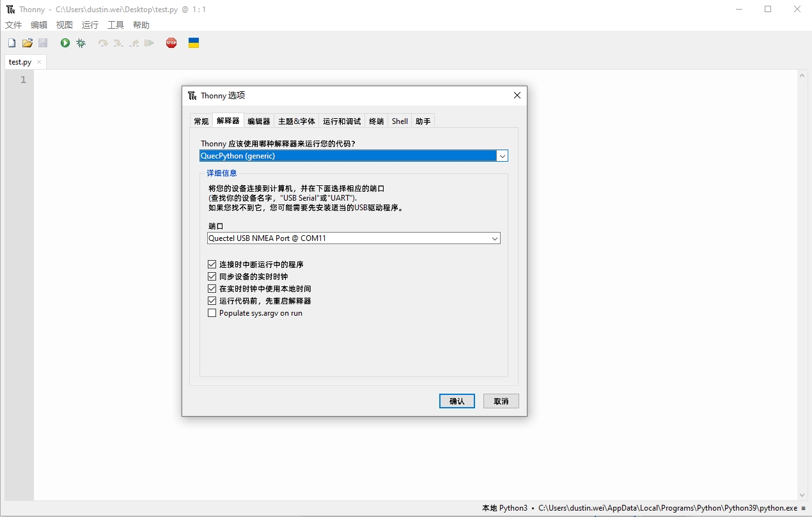Click line number 1 in gutter
812x517 pixels.
pos(24,79)
